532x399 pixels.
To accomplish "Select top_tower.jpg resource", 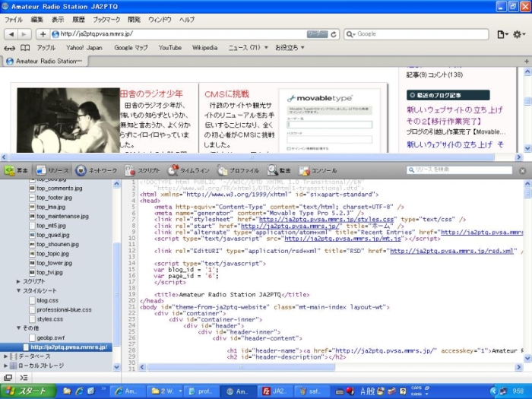I will [x=54, y=263].
